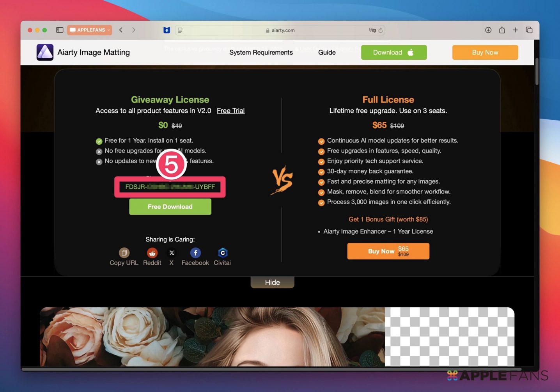Click the Copy URL share icon
The height and width of the screenshot is (392, 560).
coord(124,253)
